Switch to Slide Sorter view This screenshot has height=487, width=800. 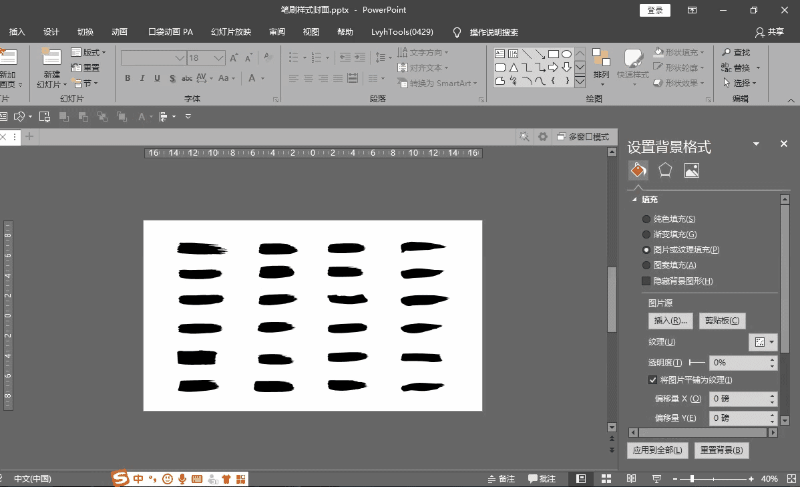606,478
